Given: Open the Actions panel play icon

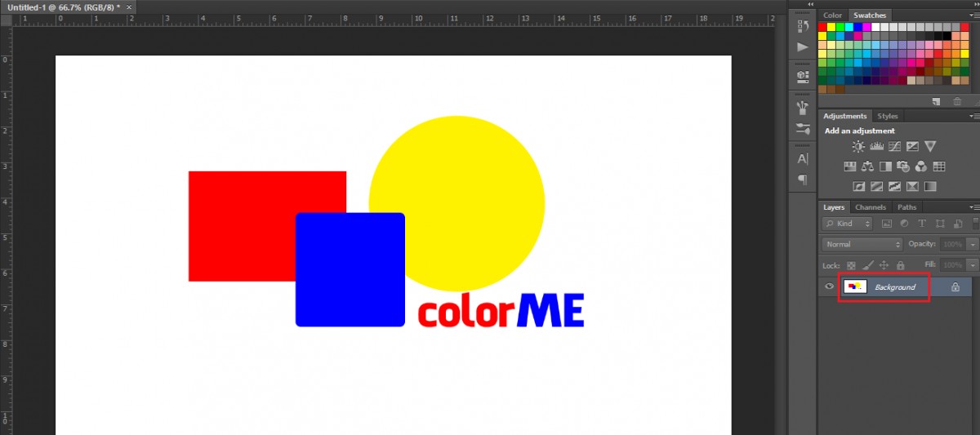Looking at the screenshot, I should point(802,47).
